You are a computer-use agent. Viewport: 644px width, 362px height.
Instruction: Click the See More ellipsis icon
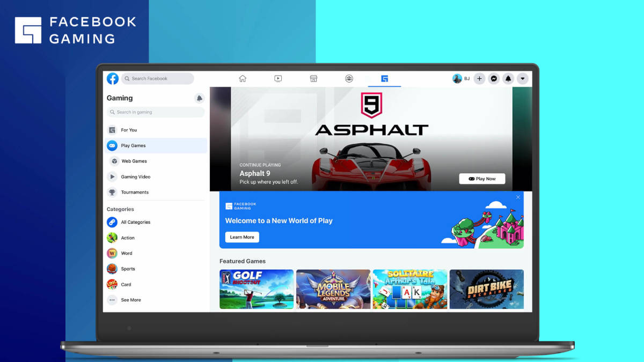point(112,300)
